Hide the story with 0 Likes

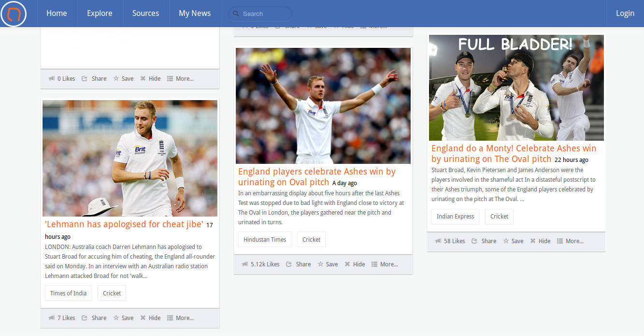tap(150, 79)
